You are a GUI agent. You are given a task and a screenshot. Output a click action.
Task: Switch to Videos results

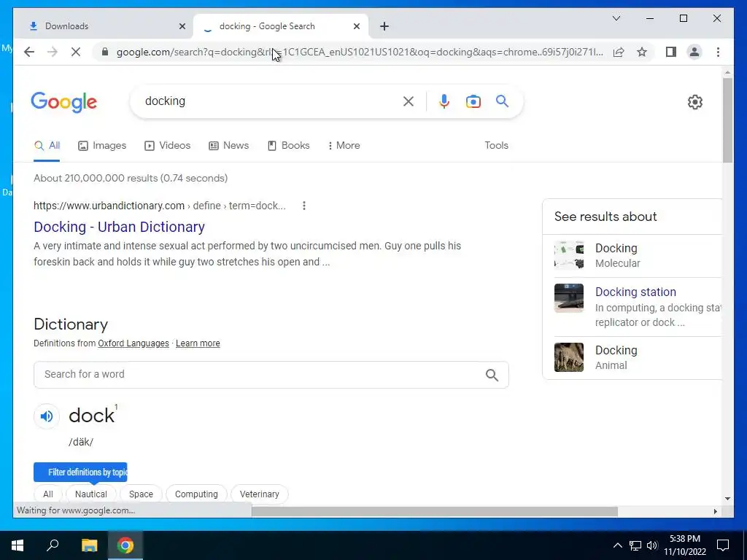coord(167,146)
